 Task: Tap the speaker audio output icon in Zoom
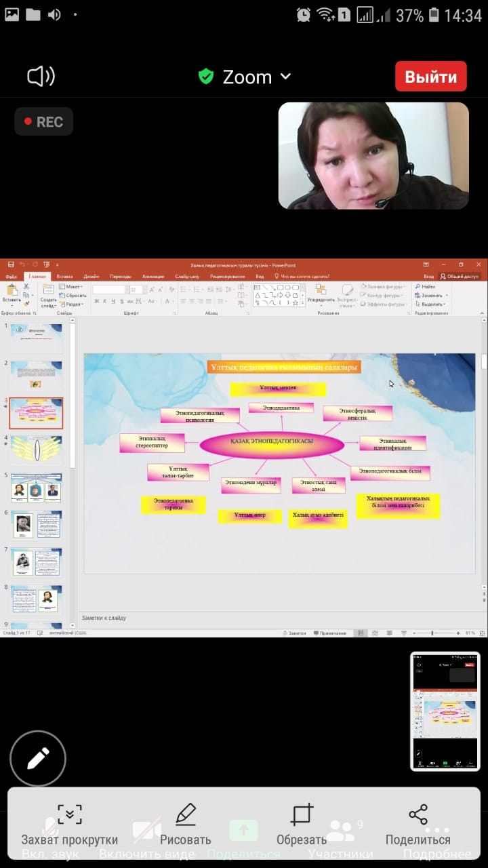coord(41,76)
